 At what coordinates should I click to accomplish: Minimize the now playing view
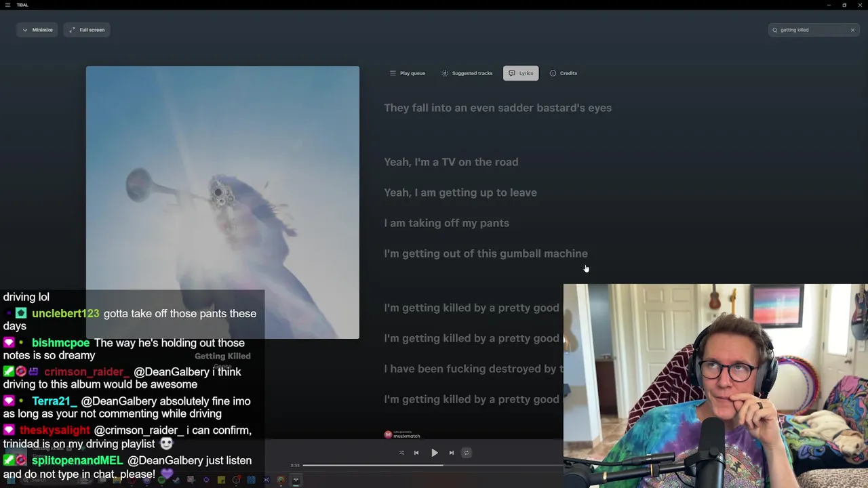point(37,30)
